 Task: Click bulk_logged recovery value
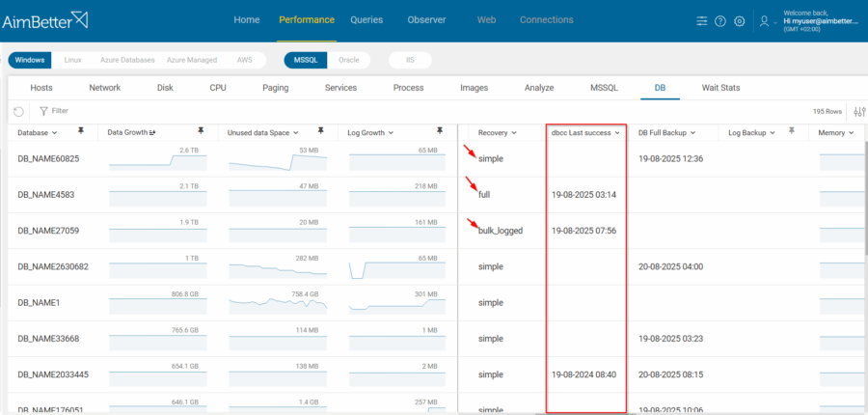(x=501, y=231)
